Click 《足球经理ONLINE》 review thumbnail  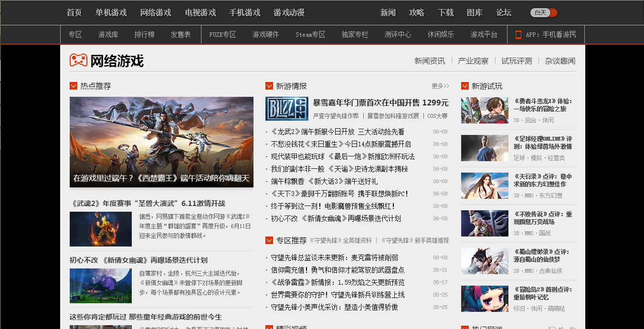tap(485, 148)
